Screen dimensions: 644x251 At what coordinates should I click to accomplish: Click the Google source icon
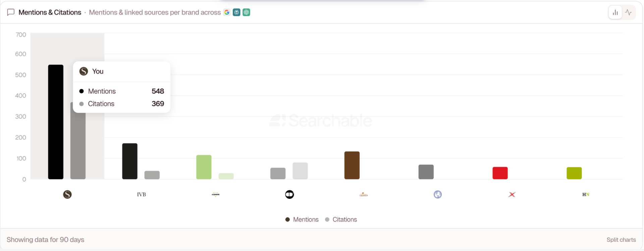tap(227, 12)
